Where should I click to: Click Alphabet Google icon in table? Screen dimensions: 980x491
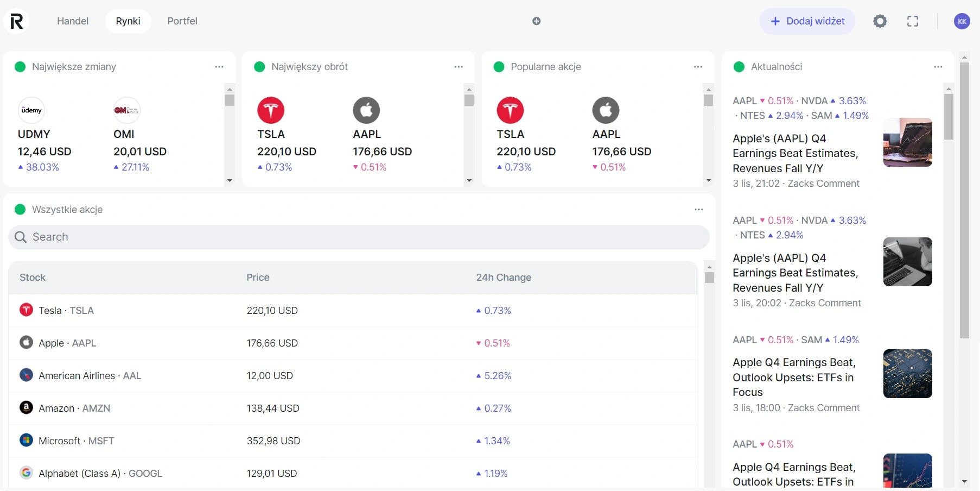pyautogui.click(x=26, y=473)
